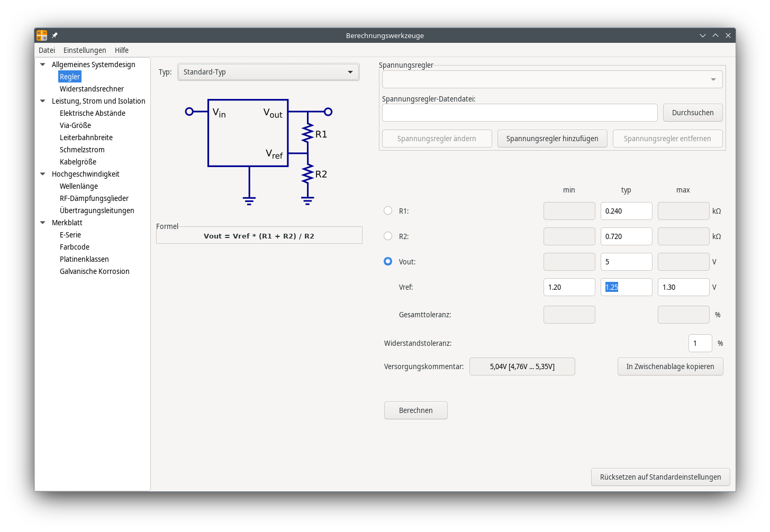
Task: Select the Vout radio button
Action: click(388, 261)
